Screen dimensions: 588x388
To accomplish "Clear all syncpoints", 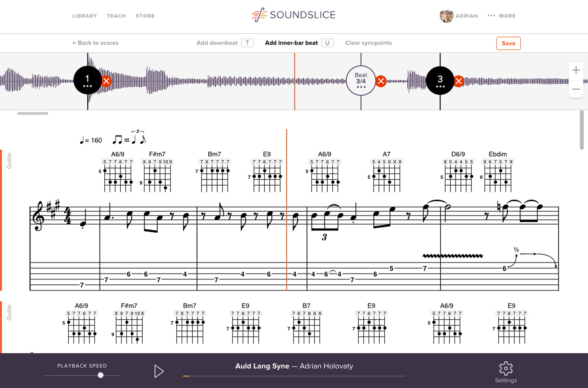I will tap(368, 43).
